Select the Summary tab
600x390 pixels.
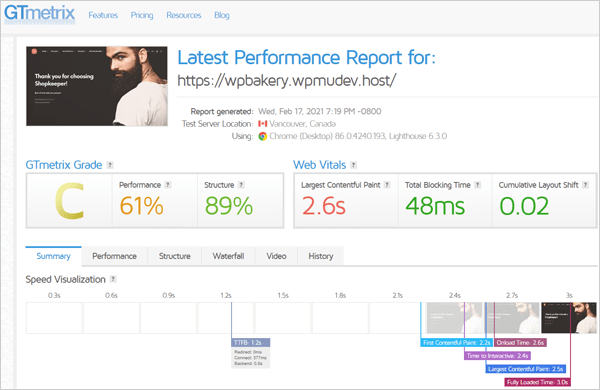coord(54,256)
